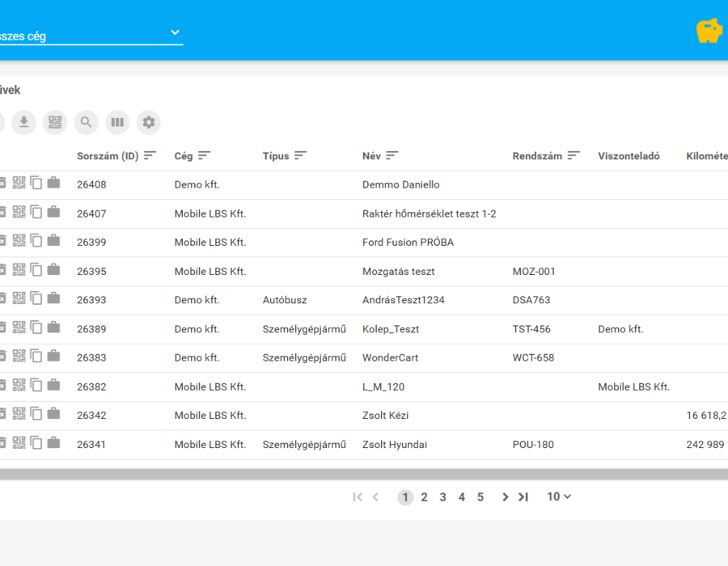This screenshot has height=566, width=728.
Task: Click briefcase icon for row 26341
Action: coord(54,442)
